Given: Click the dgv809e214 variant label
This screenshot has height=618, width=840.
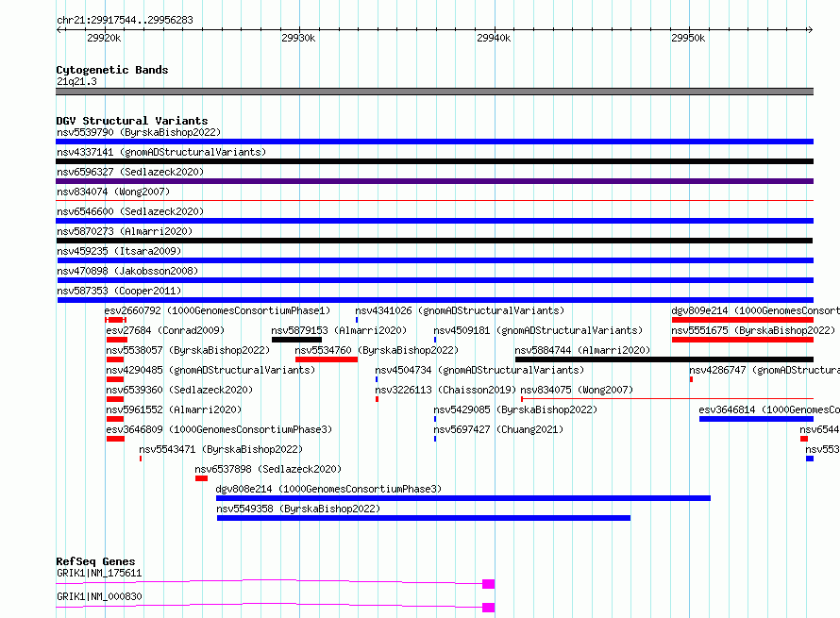Looking at the screenshot, I should (755, 310).
